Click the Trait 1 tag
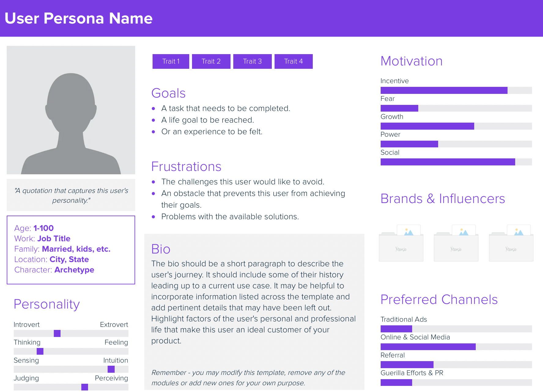This screenshot has height=392, width=543. pos(171,61)
